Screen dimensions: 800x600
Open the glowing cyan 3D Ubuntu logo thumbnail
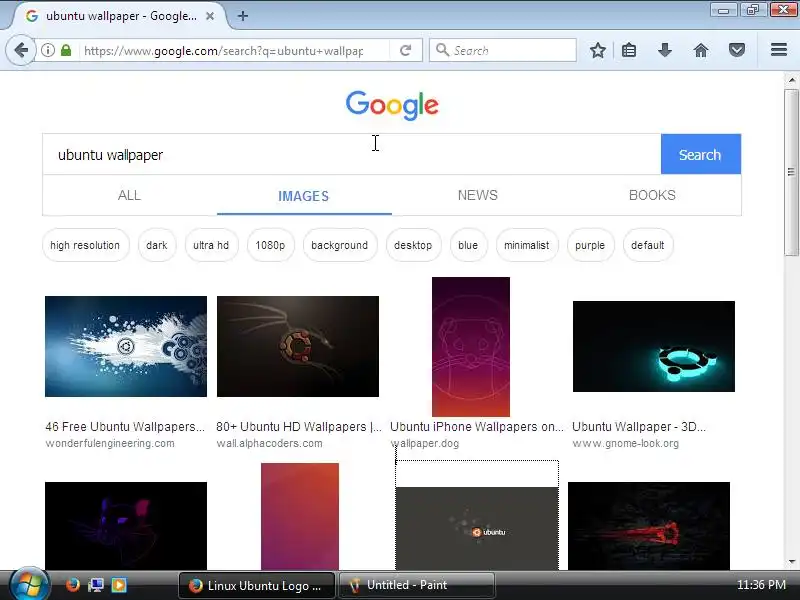click(654, 346)
